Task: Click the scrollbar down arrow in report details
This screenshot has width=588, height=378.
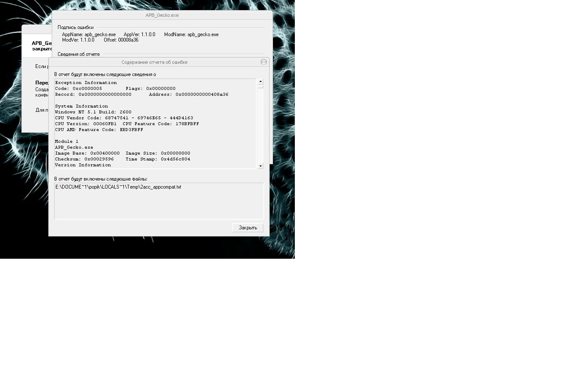Action: coord(260,166)
